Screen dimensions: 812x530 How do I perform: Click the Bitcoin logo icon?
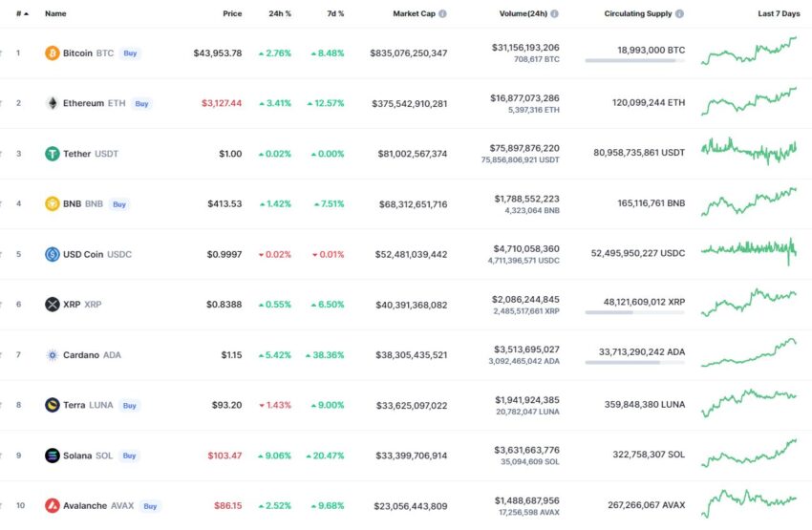click(53, 53)
